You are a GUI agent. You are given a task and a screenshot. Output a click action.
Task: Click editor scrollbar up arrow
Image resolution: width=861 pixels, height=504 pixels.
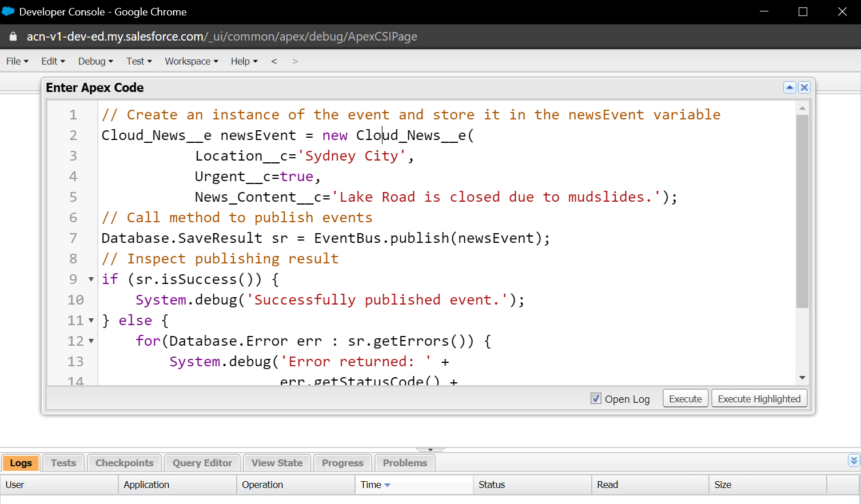coord(802,108)
